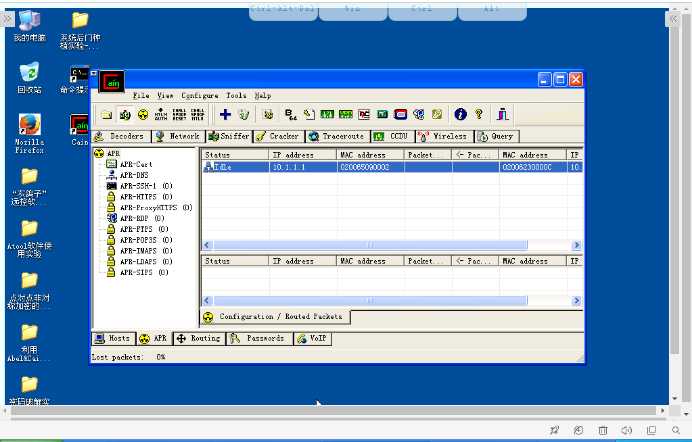
Task: Switch to the Passwords bottom tab
Action: coord(259,338)
